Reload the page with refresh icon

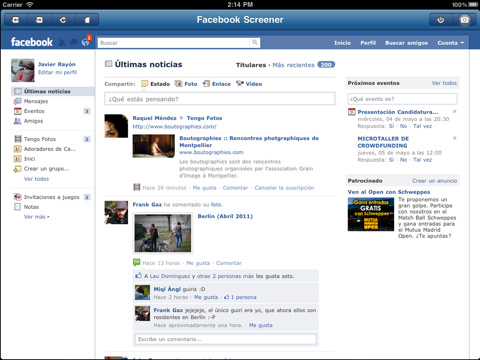tap(63, 20)
